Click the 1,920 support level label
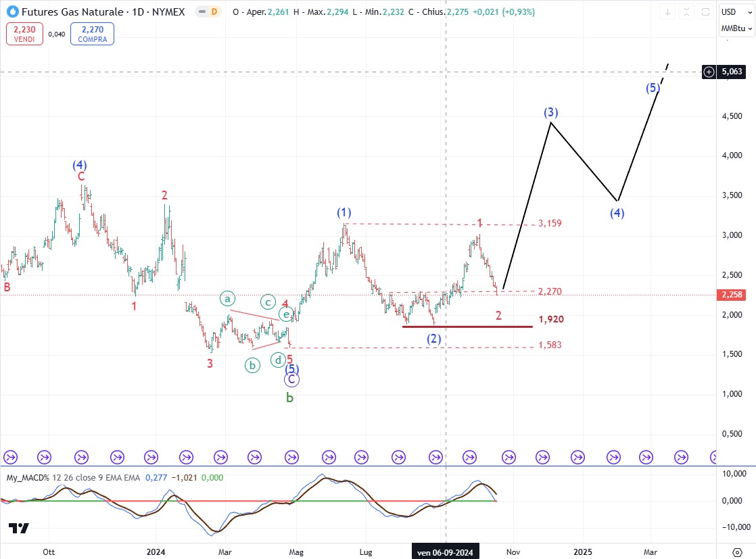The height and width of the screenshot is (559, 756). 551,319
